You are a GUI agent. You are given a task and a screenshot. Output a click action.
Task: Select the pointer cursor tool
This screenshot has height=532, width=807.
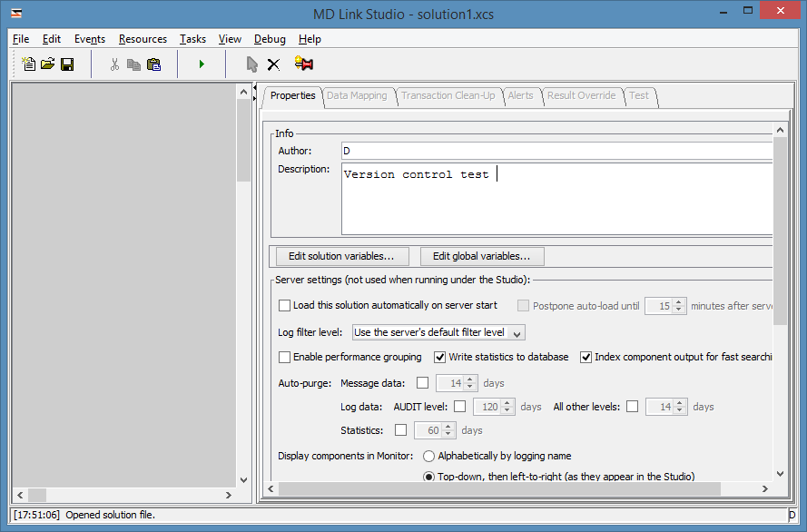click(251, 64)
